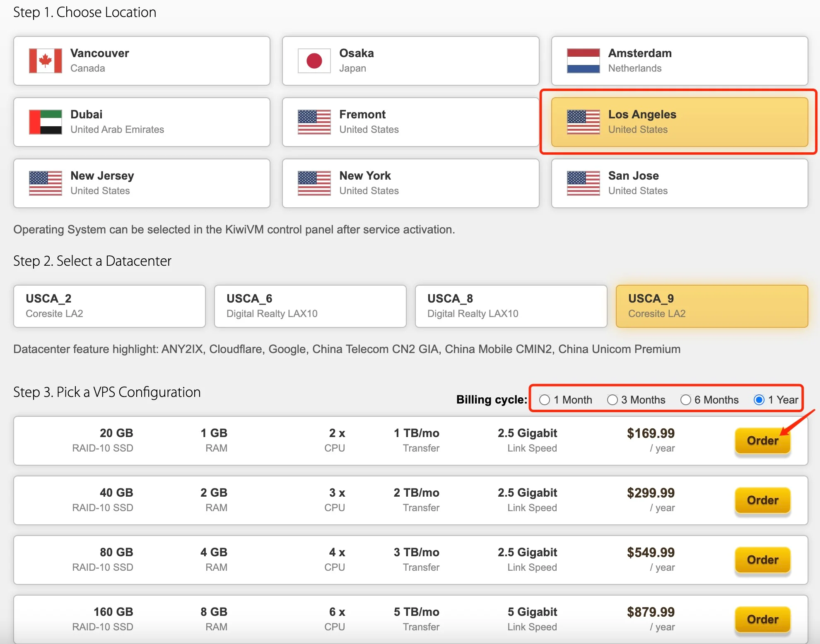
Task: Order the 40 GB plan at $299.99
Action: coord(762,500)
